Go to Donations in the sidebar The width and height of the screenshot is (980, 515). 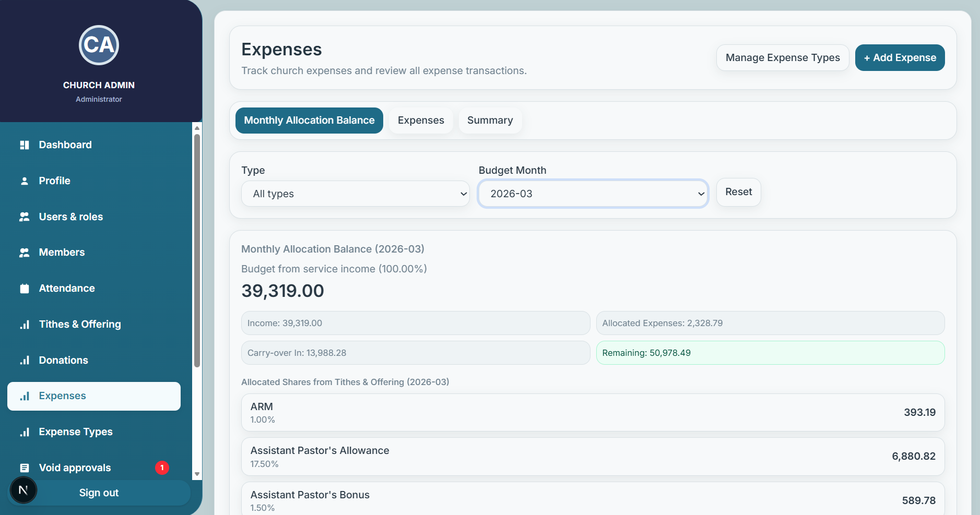pyautogui.click(x=63, y=361)
